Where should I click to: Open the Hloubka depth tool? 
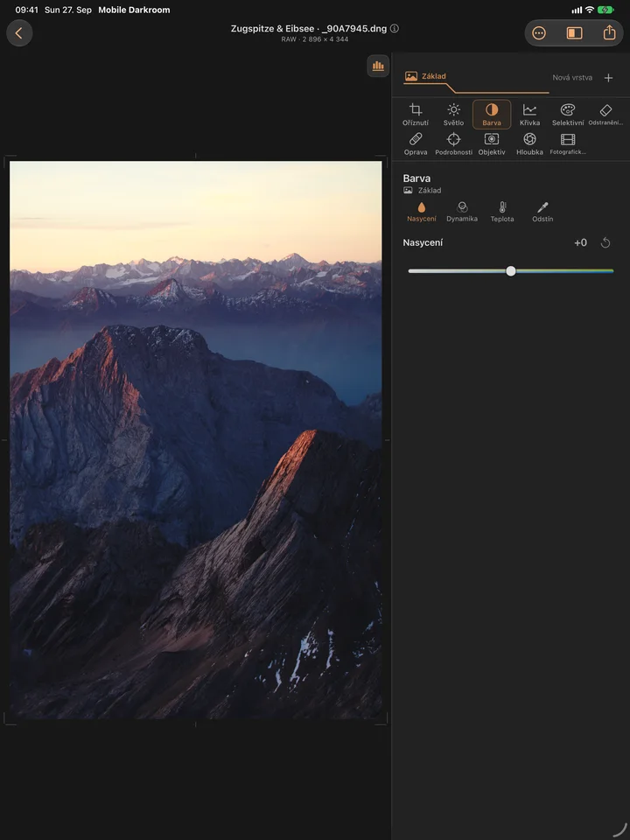coord(529,144)
